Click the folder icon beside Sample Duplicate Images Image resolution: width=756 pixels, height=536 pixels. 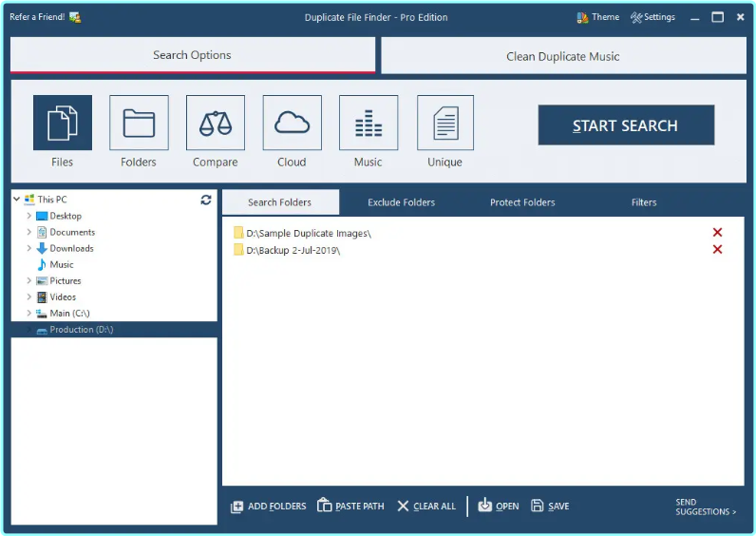coord(238,233)
